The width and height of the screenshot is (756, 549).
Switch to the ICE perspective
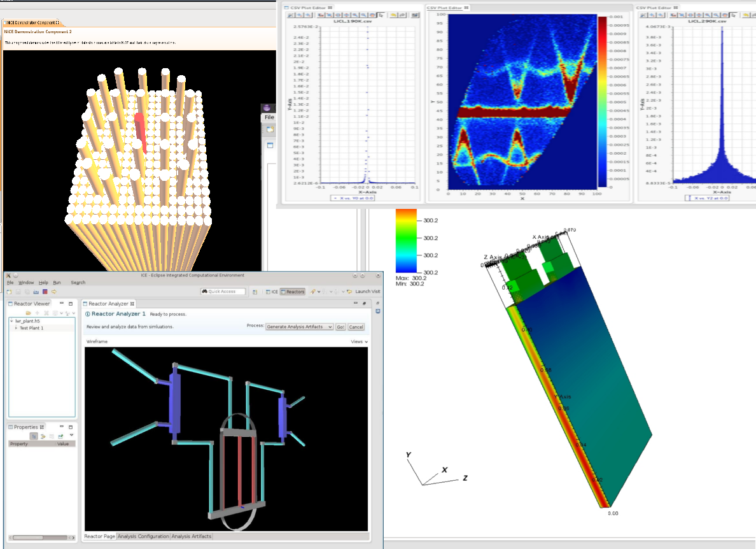point(272,292)
